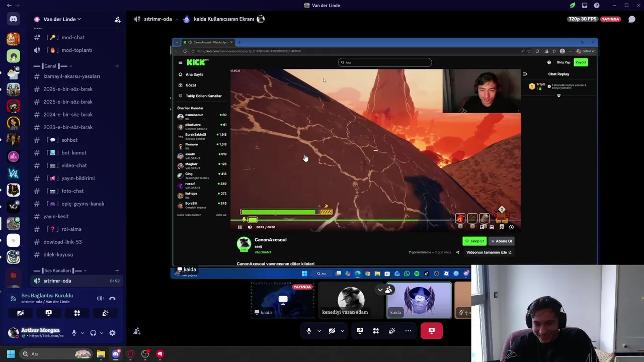644x362 pixels.
Task: Open more options three-dot icon in call bar
Action: 408,331
